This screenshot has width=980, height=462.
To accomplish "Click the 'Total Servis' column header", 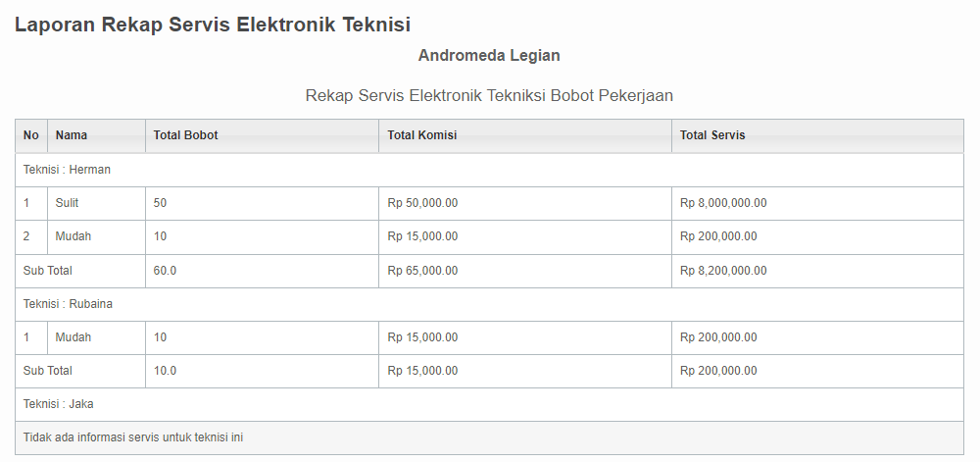I will [817, 135].
